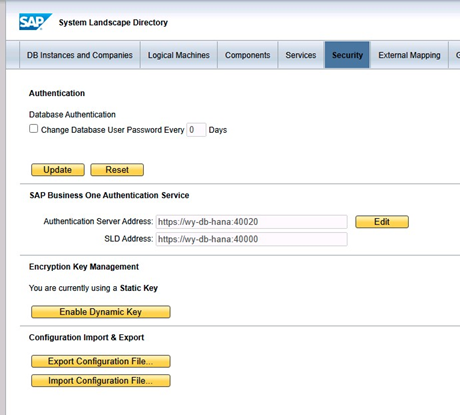Viewport: 460px width, 415px height.
Task: Click the Static Key status text
Action: click(x=139, y=288)
